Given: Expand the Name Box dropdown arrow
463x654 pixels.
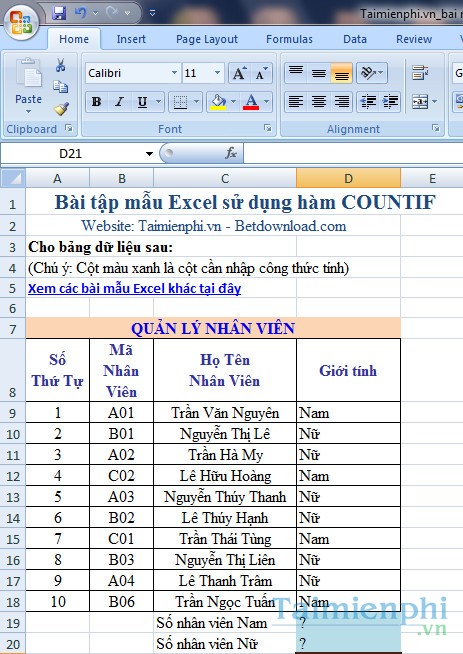Looking at the screenshot, I should click(x=149, y=154).
